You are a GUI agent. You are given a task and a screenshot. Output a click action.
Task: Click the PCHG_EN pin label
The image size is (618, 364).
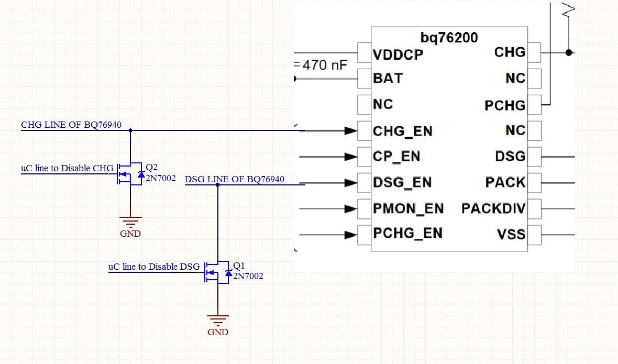pos(408,233)
